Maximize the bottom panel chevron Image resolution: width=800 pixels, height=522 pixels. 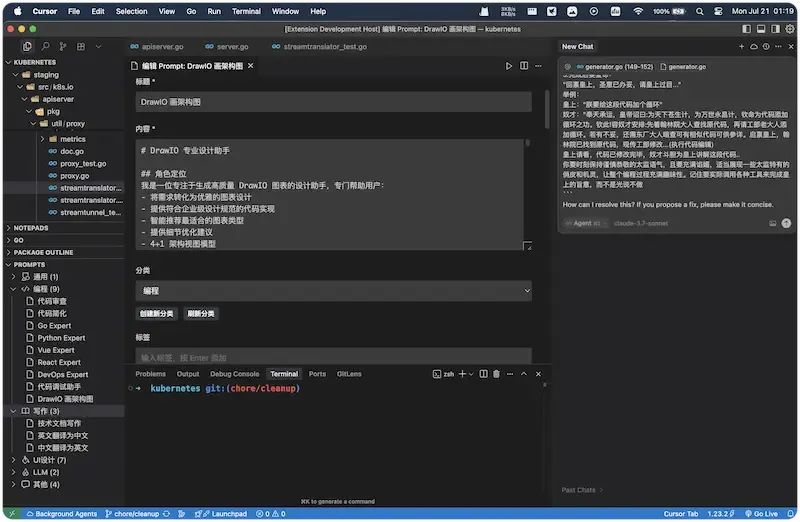point(523,374)
